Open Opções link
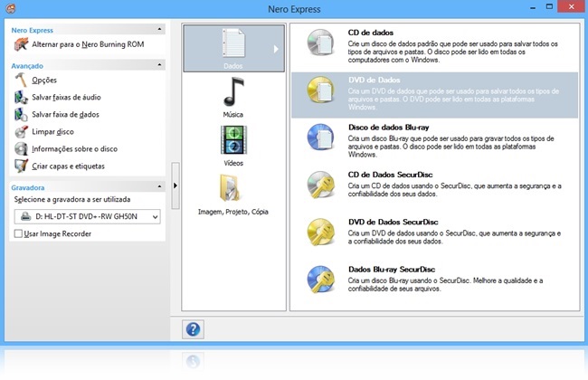This screenshot has width=588, height=380. pyautogui.click(x=44, y=80)
